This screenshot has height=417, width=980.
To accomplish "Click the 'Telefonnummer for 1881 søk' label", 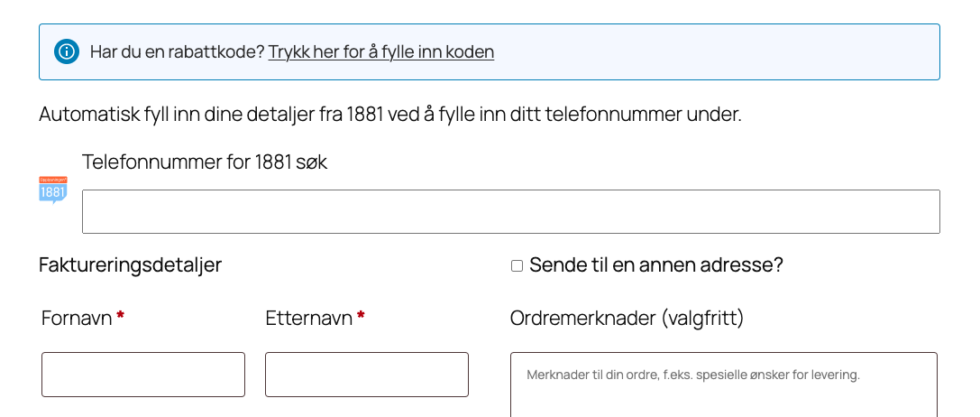I will (x=204, y=162).
